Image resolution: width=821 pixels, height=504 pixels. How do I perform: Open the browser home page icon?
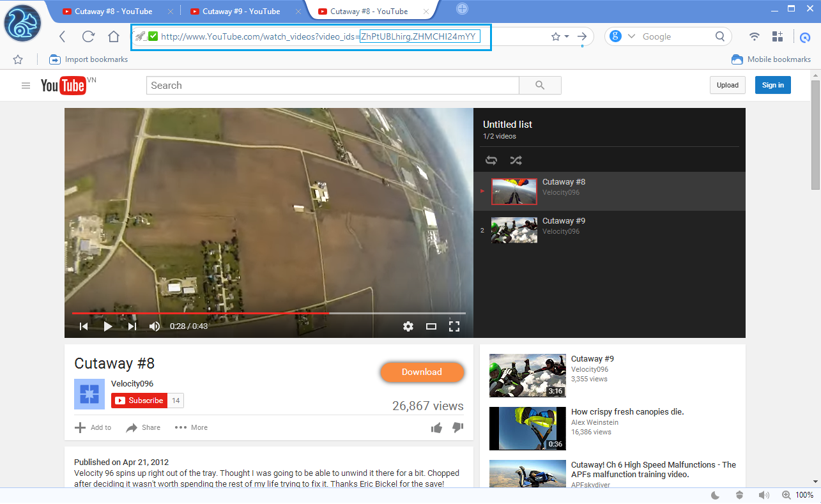coord(114,36)
